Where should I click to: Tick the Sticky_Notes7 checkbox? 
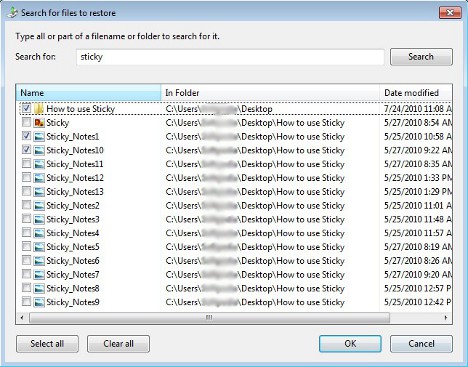click(x=26, y=274)
